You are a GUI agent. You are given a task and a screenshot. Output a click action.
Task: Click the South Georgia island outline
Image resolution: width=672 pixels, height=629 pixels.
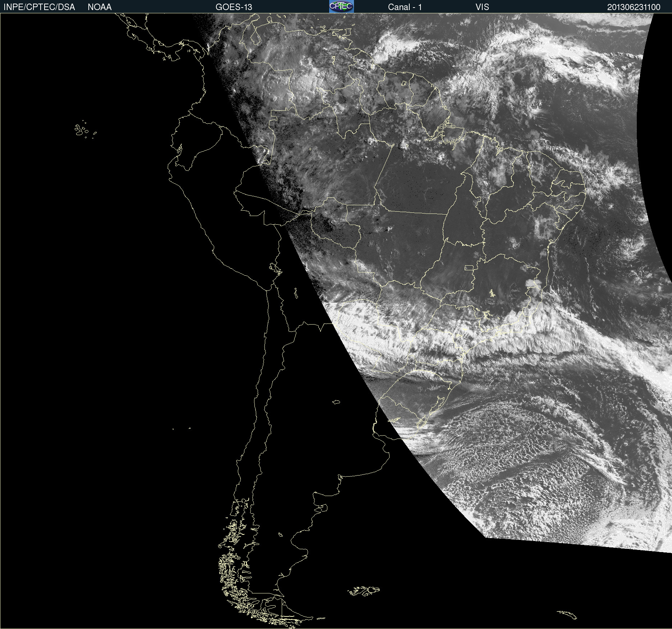pos(567,614)
